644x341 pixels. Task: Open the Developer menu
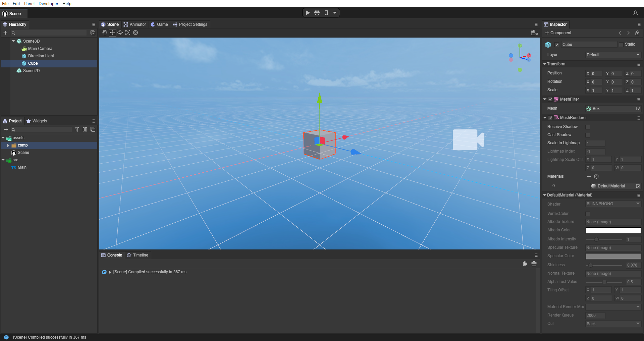click(x=48, y=3)
